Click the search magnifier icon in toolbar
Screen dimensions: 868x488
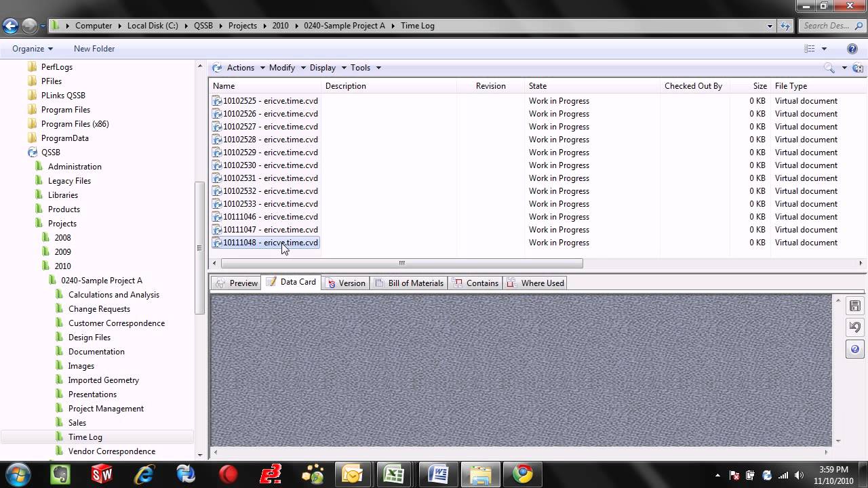point(829,68)
